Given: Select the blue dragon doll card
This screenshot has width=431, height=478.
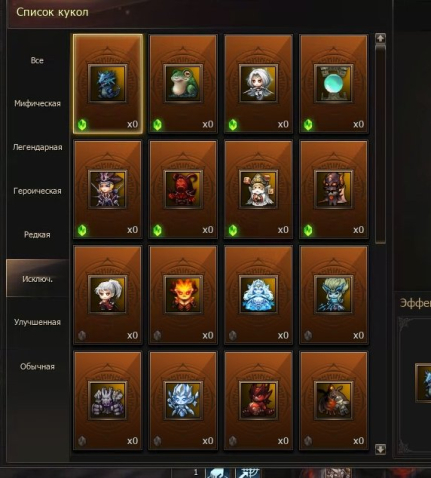Looking at the screenshot, I should tap(108, 84).
